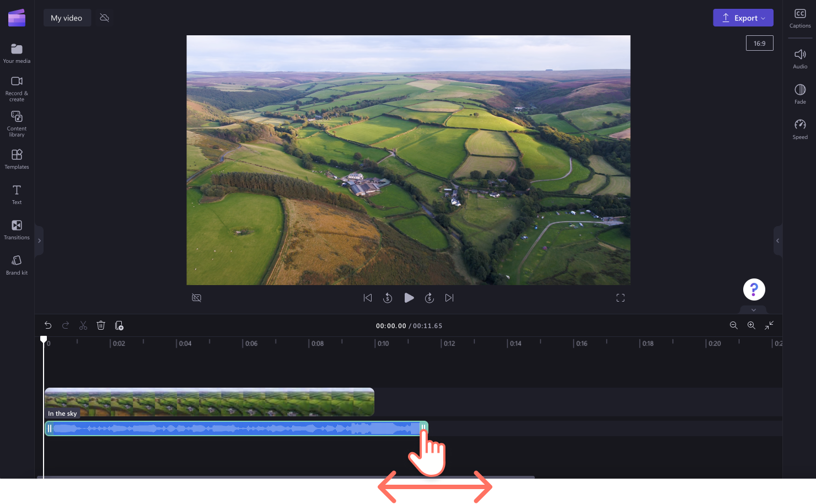Open Your media panel
The image size is (816, 504).
[17, 53]
